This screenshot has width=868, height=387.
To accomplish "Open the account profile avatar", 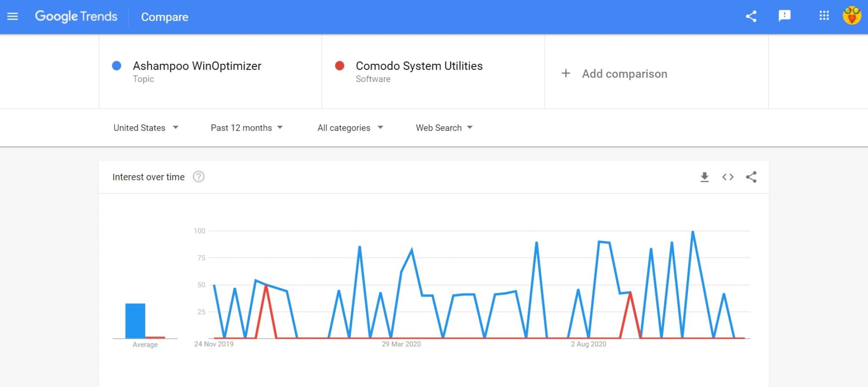I will [x=852, y=16].
